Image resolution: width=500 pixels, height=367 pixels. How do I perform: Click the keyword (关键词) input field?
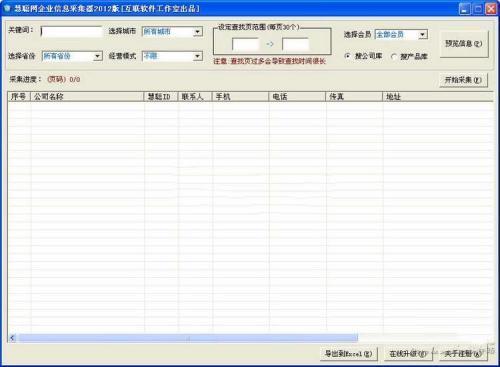(x=71, y=32)
